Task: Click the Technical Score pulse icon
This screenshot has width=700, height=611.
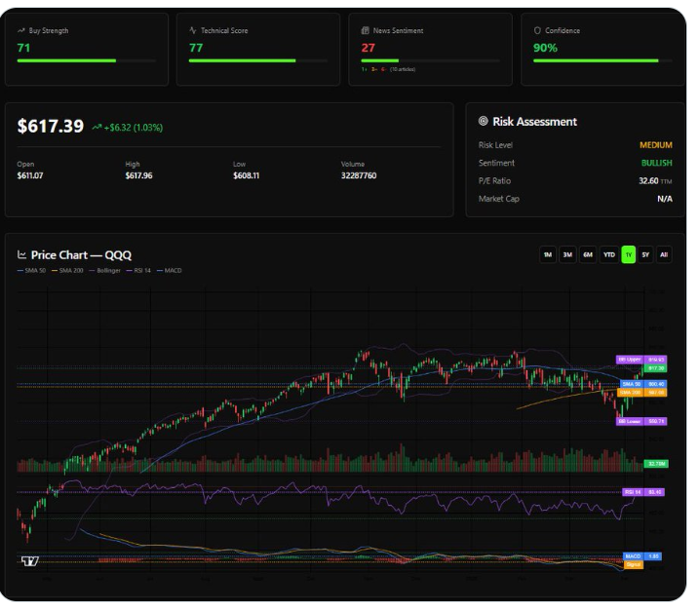Action: click(x=193, y=31)
